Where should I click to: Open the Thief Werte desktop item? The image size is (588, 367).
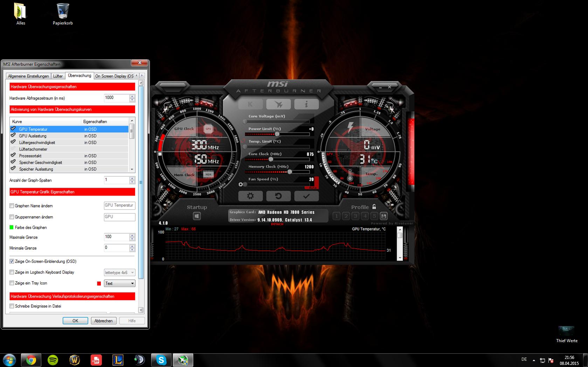coord(567,334)
